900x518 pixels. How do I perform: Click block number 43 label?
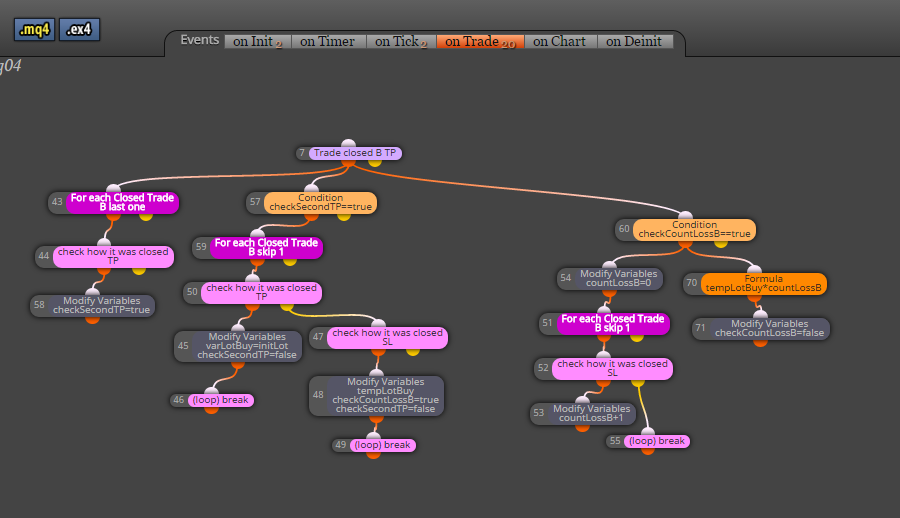[57, 202]
